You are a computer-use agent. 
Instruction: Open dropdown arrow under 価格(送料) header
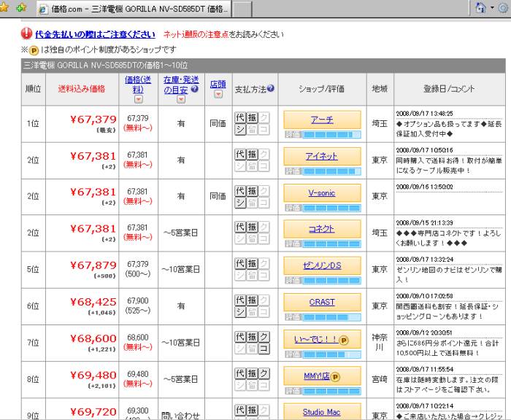[x=139, y=99]
